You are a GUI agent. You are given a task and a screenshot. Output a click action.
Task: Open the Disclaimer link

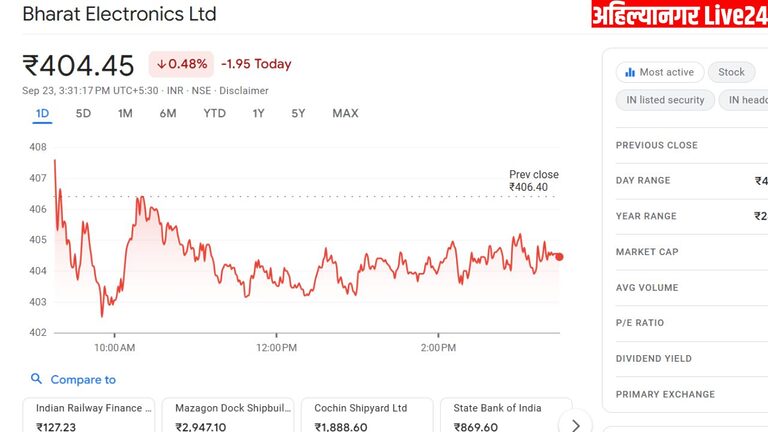tap(246, 90)
